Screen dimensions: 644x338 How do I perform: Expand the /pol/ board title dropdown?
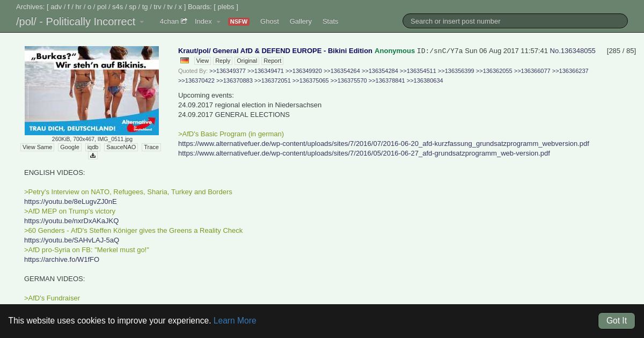pos(80,22)
